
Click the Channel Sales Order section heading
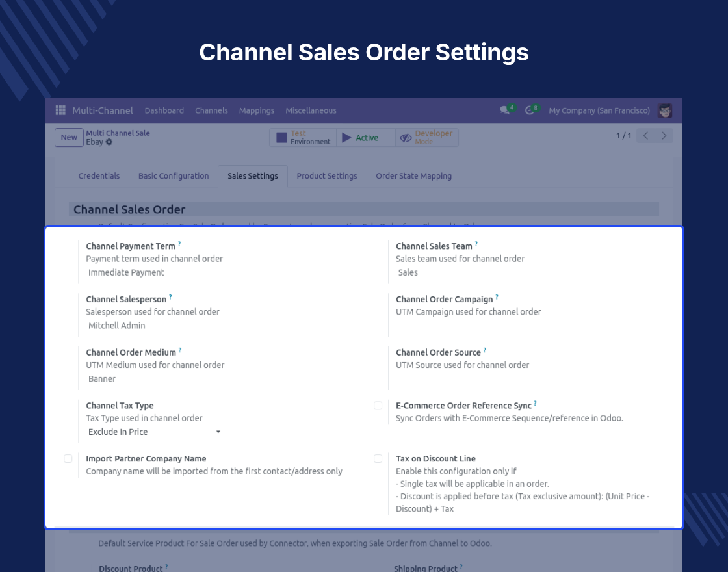[x=129, y=209]
